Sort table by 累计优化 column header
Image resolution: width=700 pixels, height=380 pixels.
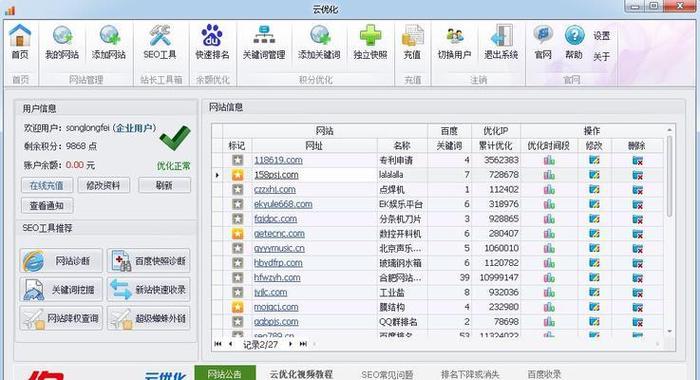[x=496, y=146]
